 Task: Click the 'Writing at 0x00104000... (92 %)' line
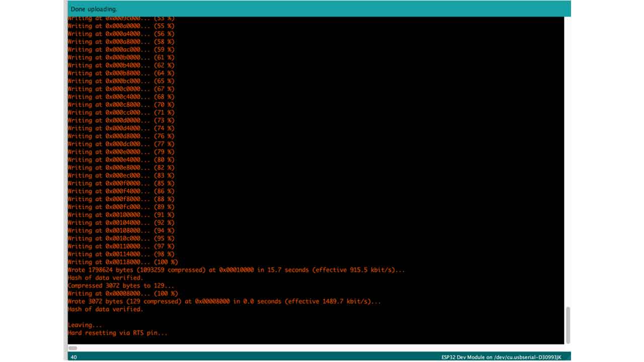point(121,223)
